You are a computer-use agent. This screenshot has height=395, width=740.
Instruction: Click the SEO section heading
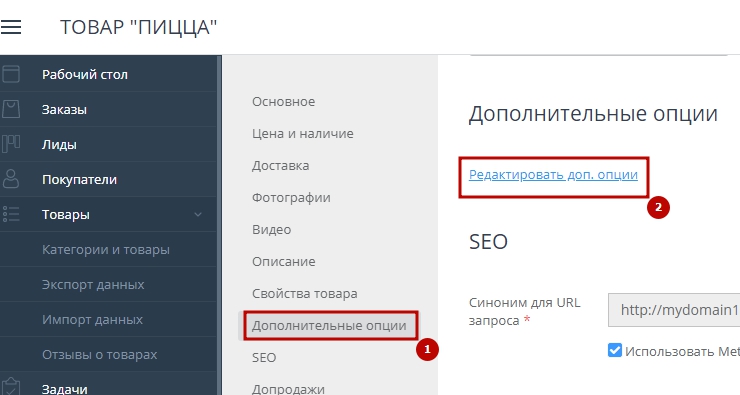(x=488, y=242)
